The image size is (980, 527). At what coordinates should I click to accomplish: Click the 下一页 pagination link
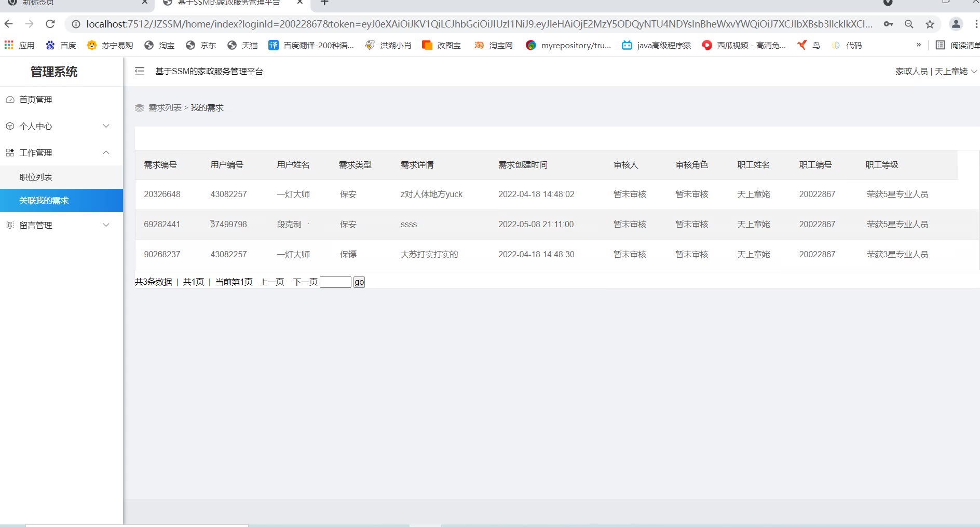point(305,282)
